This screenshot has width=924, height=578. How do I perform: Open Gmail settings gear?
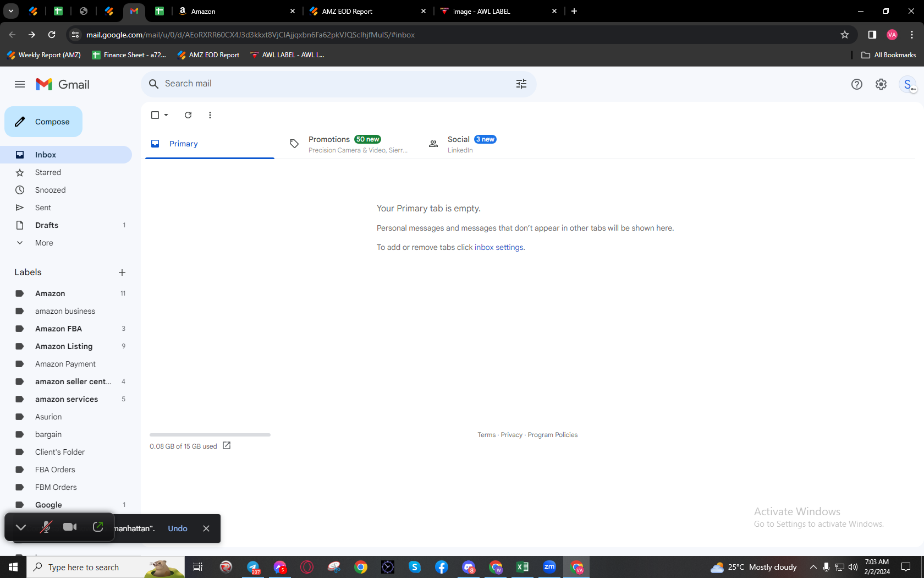coord(881,84)
